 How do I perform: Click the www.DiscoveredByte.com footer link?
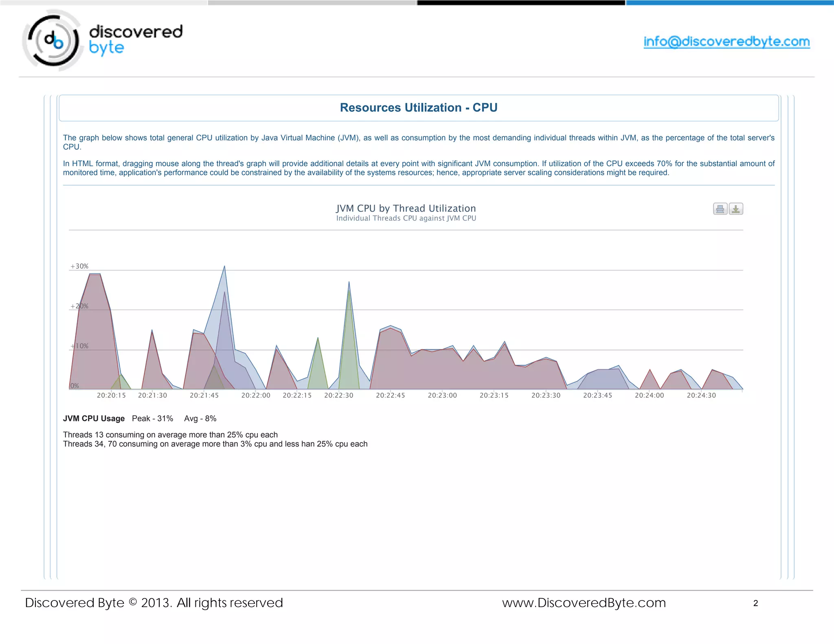[584, 603]
